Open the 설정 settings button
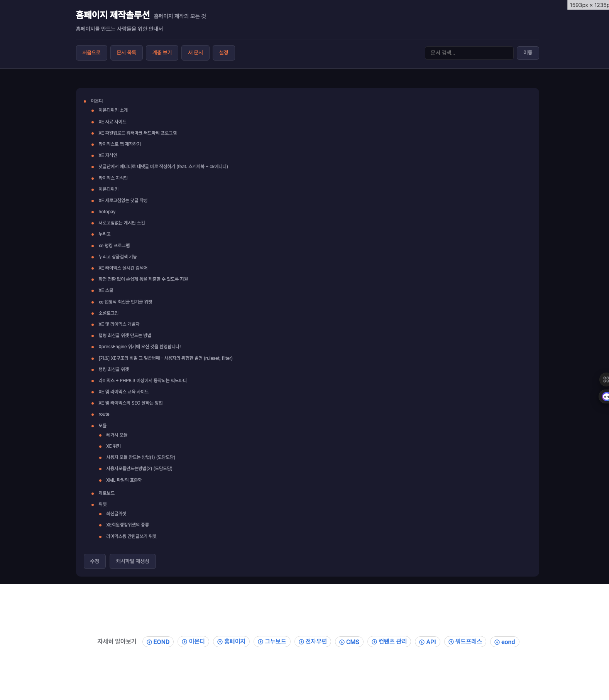Screen dimensions: 609x700 [x=224, y=53]
